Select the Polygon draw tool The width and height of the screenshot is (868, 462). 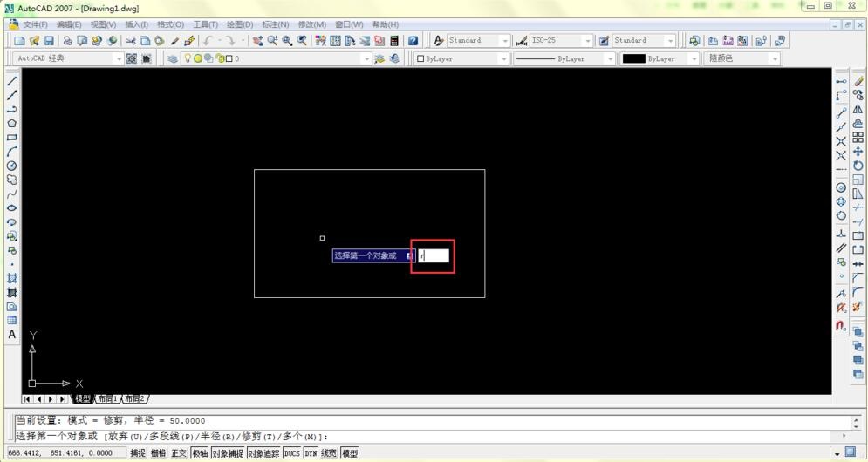coord(11,124)
